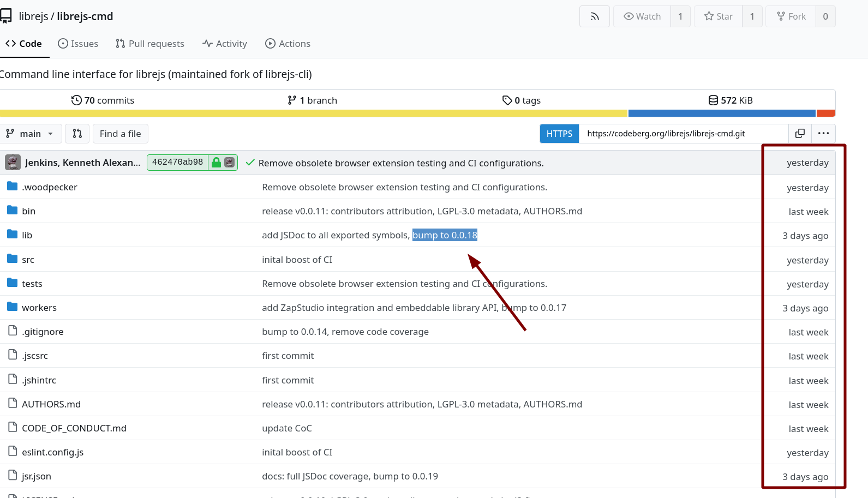Star the librejs-cmd repository
The width and height of the screenshot is (868, 498).
pos(719,16)
